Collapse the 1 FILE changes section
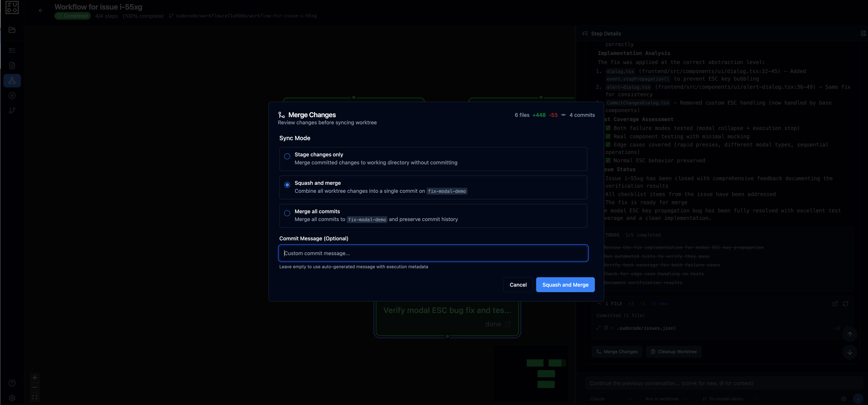 [599, 303]
